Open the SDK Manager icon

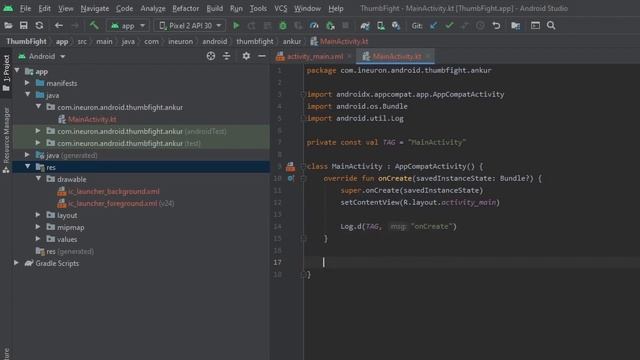tap(396, 26)
